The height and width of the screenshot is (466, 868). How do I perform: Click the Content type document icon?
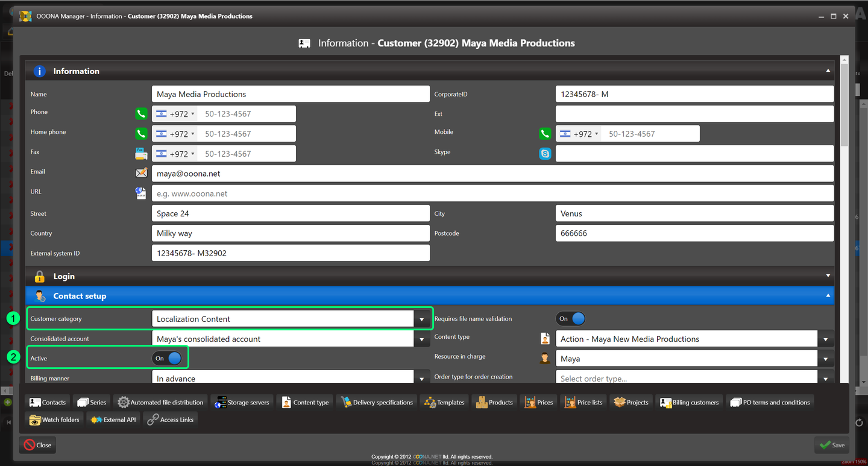coord(545,339)
